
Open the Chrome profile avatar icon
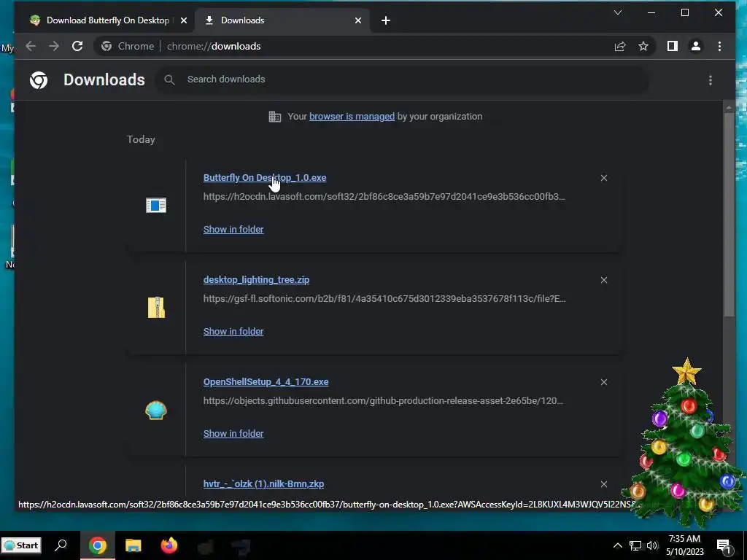pos(695,46)
